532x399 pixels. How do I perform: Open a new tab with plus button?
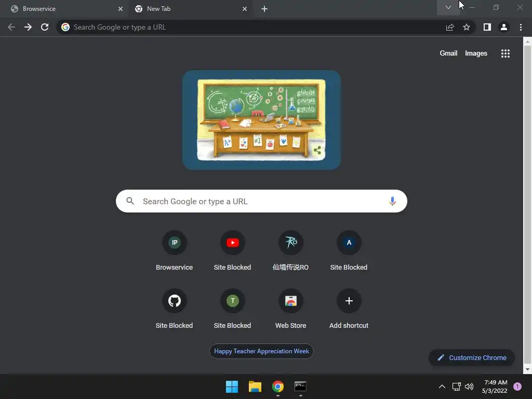pos(264,9)
